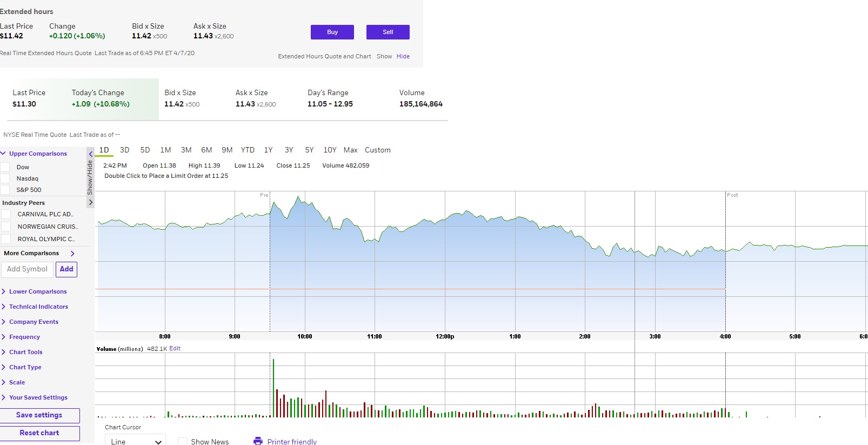Tick the Nasdaq comparison checkbox
Viewport: 868px width, 445px height.
tap(5, 178)
